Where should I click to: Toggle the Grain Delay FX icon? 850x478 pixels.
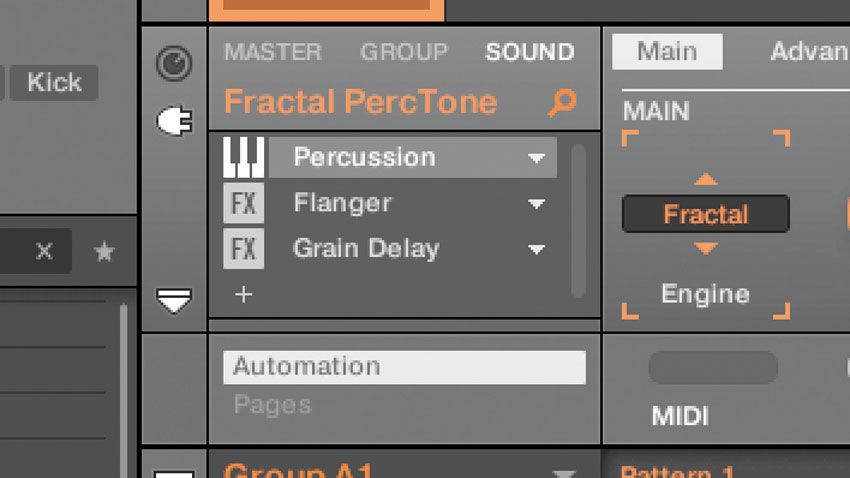click(x=243, y=249)
